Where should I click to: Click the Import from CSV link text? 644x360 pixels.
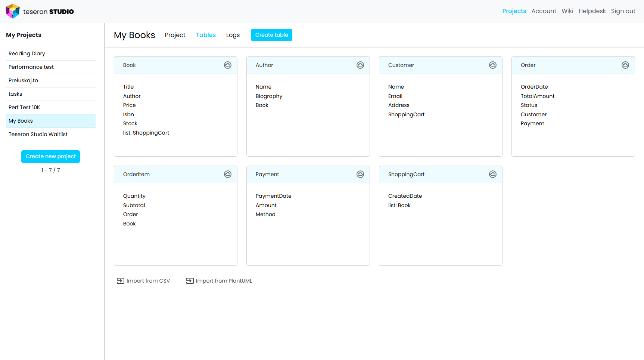click(148, 281)
